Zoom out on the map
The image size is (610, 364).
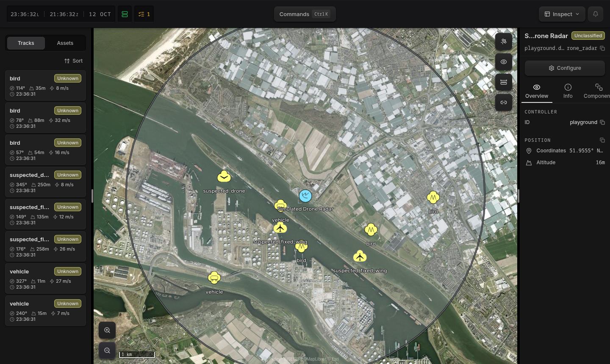point(107,350)
